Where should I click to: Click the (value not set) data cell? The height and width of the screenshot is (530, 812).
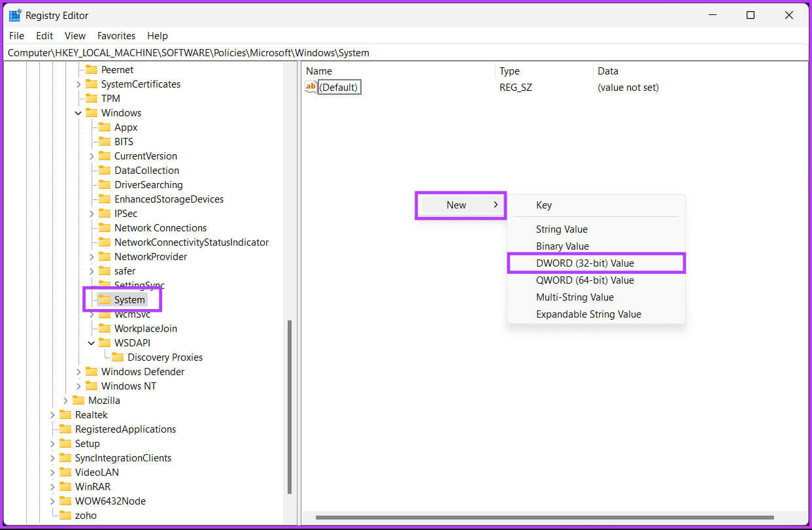[628, 88]
